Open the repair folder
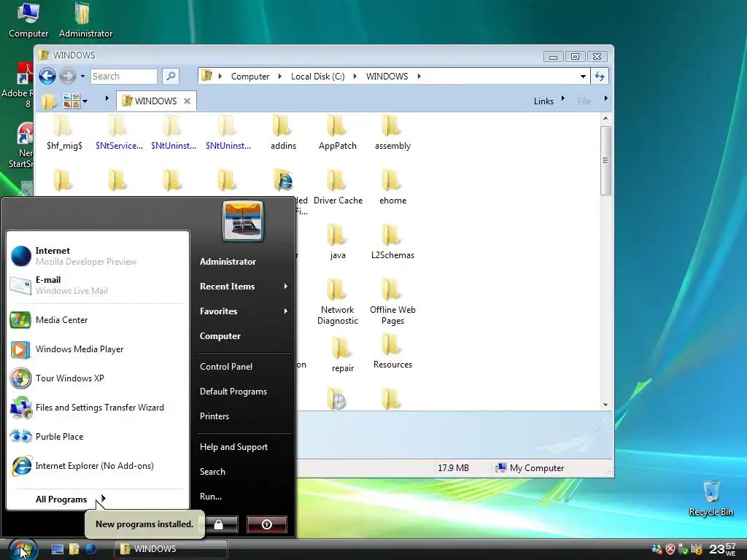The height and width of the screenshot is (560, 747). coord(343,355)
